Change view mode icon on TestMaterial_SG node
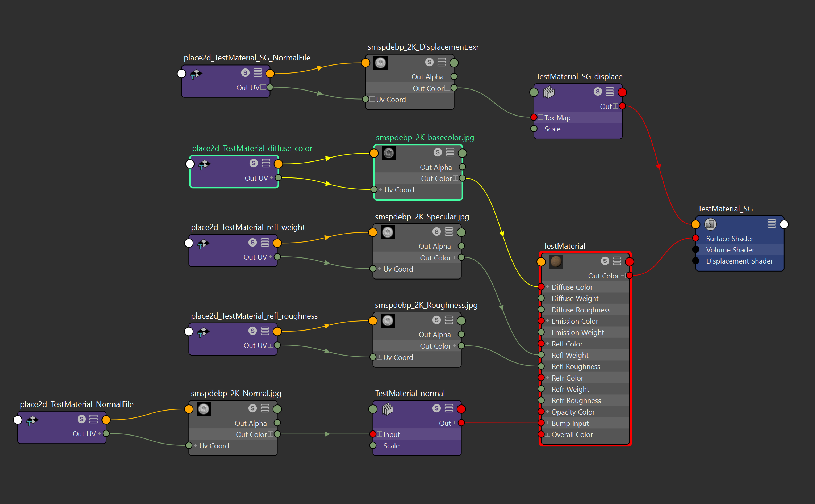This screenshot has height=504, width=815. tap(772, 224)
